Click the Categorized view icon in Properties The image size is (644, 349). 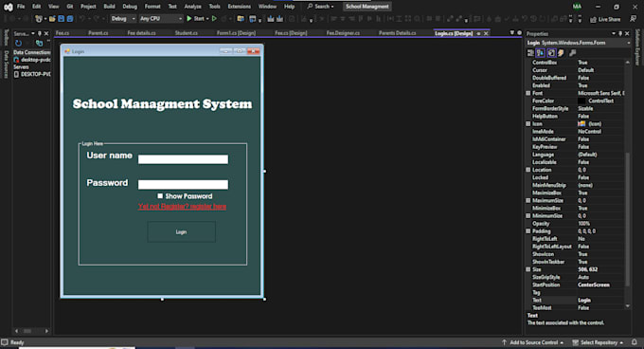pyautogui.click(x=530, y=53)
